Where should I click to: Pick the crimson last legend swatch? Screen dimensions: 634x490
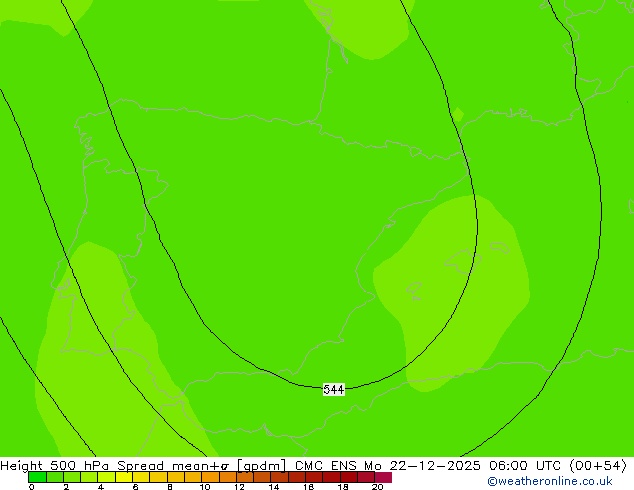(383, 477)
